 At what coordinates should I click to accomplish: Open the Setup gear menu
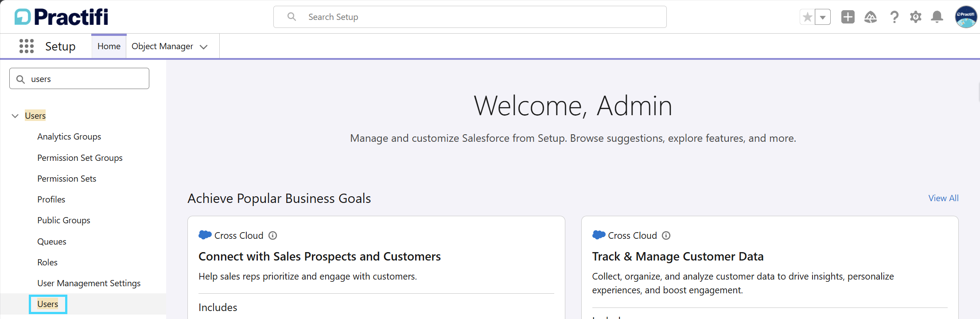tap(916, 17)
